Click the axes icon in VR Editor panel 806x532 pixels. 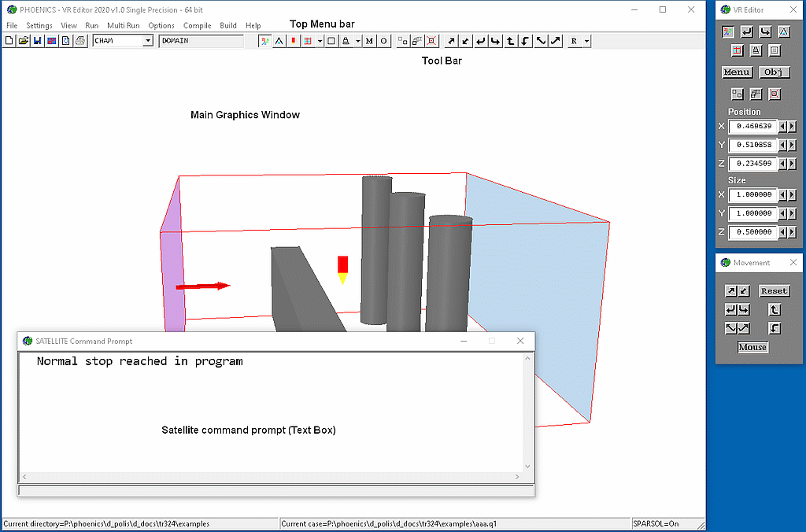(728, 32)
